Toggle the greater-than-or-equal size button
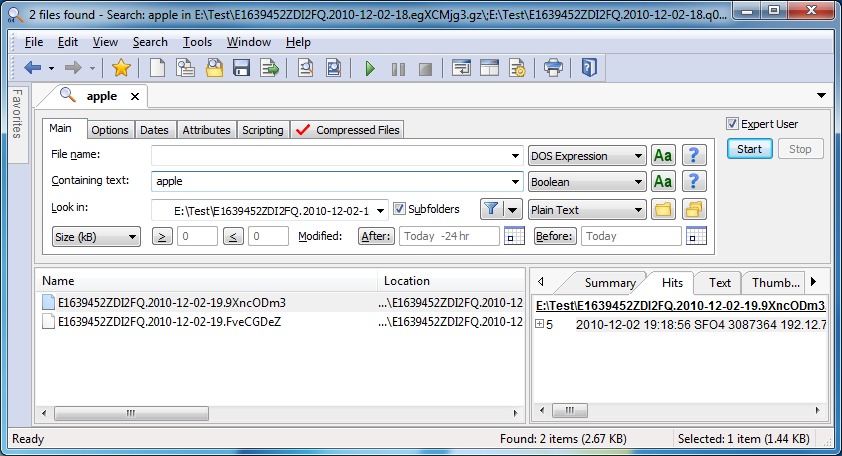The height and width of the screenshot is (456, 842). [162, 236]
